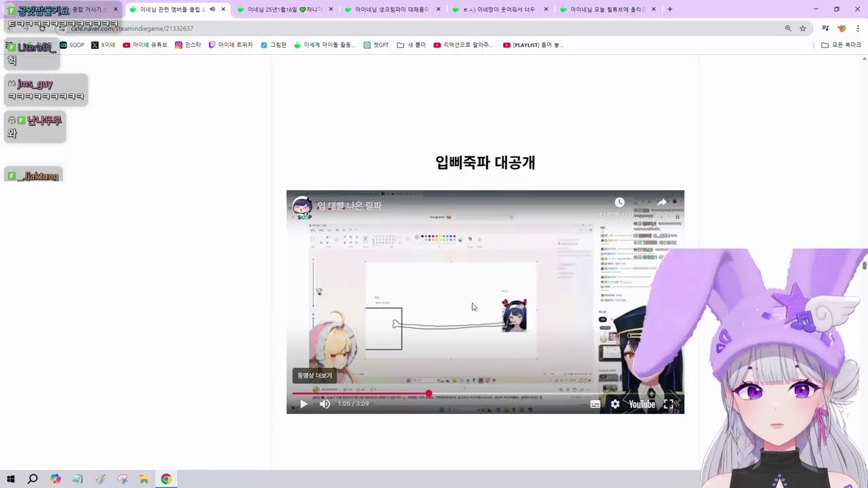Open File Explorer from taskbar
The height and width of the screenshot is (488, 868).
(x=144, y=479)
